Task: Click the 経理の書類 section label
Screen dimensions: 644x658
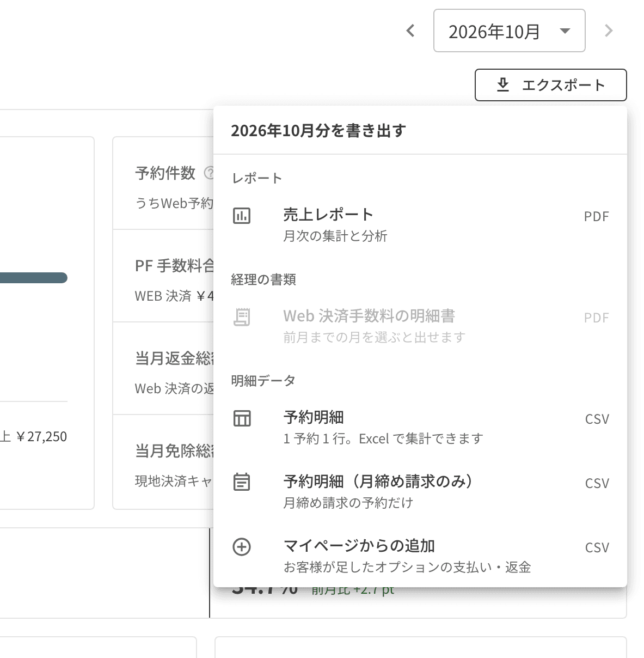Action: point(263,279)
